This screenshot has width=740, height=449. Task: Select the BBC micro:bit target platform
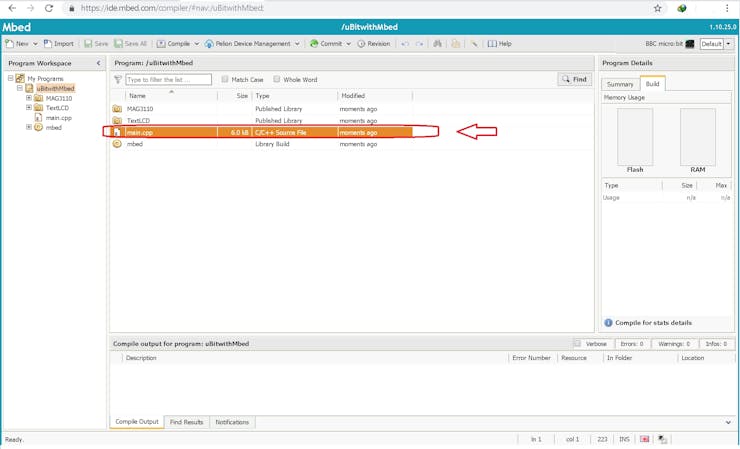tap(670, 43)
